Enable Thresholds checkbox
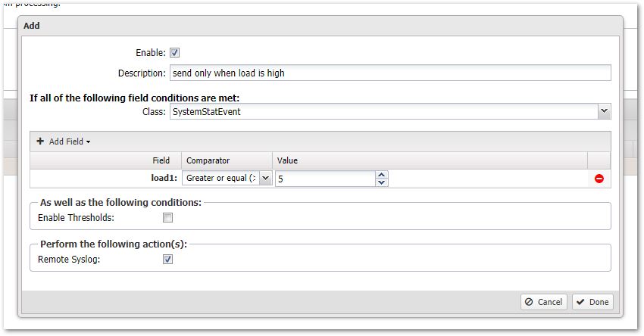The image size is (644, 336). point(168,217)
